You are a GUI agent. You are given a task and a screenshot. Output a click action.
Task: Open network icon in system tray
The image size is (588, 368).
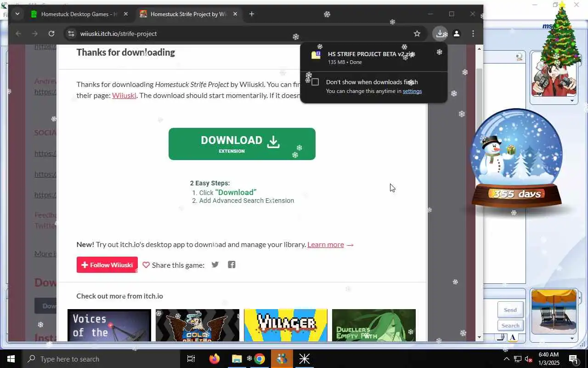click(518, 359)
